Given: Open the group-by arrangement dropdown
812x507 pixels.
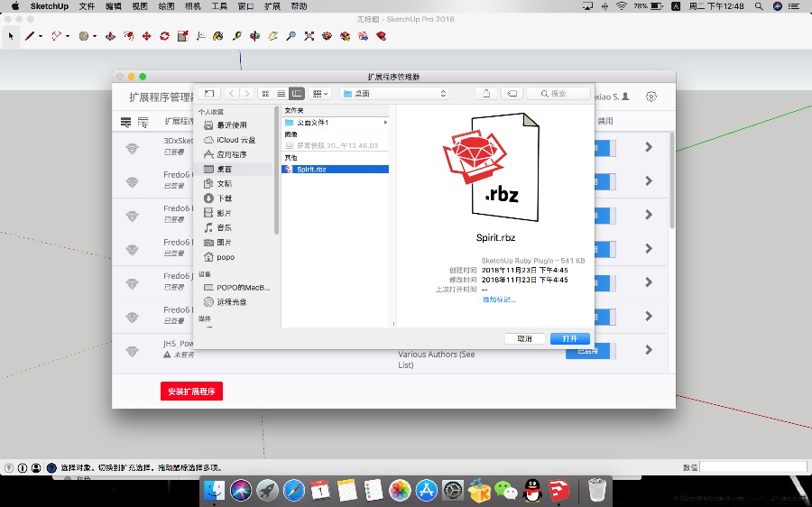Looking at the screenshot, I should click(x=320, y=93).
